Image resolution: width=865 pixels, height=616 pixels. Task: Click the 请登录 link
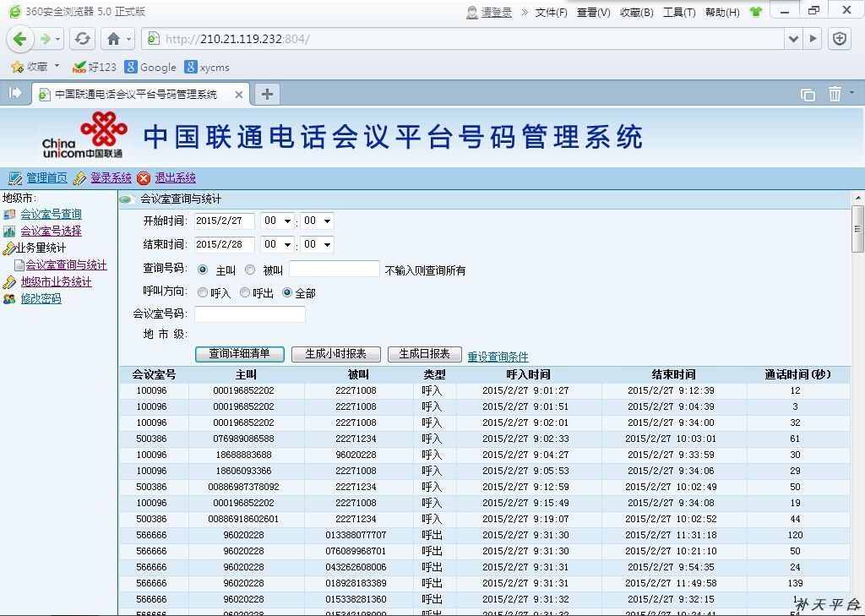click(x=497, y=12)
